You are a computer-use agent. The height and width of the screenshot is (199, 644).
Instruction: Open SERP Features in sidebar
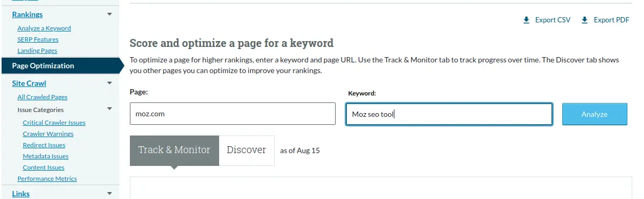point(38,39)
